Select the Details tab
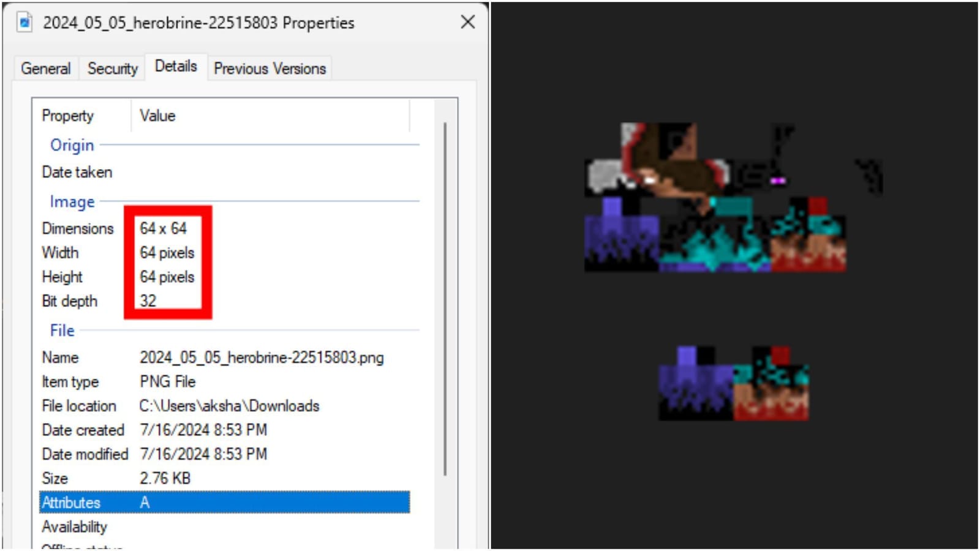Viewport: 980px width, 551px height. tap(175, 66)
